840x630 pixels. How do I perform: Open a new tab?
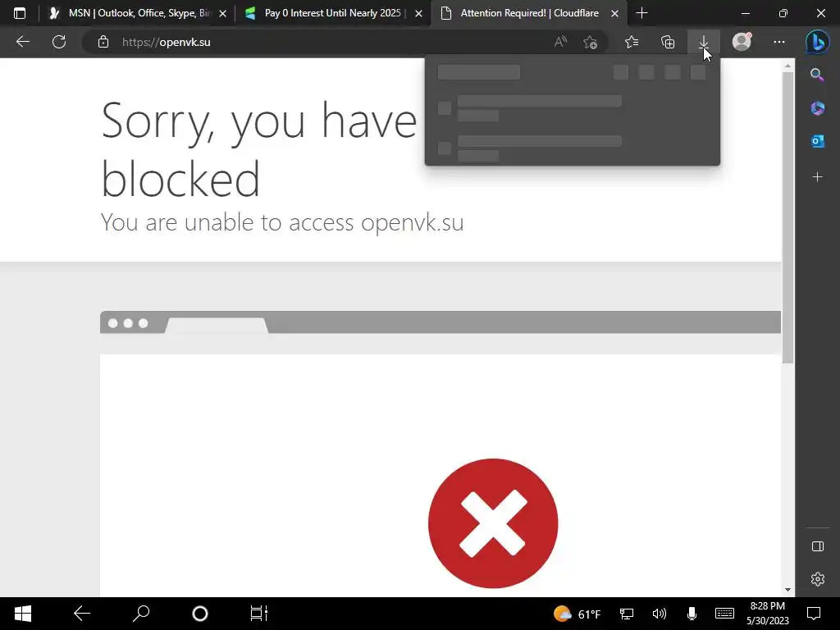641,13
